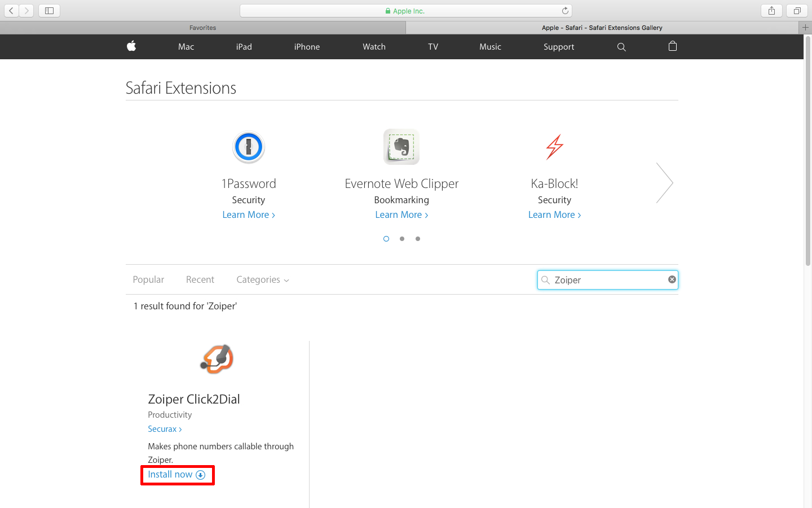Open Learn More under Evernote Web Clipper

[401, 215]
